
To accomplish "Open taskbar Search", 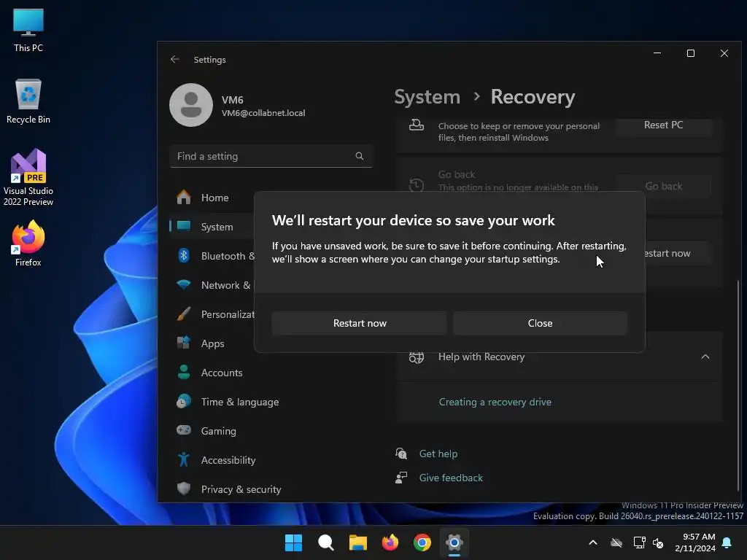I will [326, 542].
